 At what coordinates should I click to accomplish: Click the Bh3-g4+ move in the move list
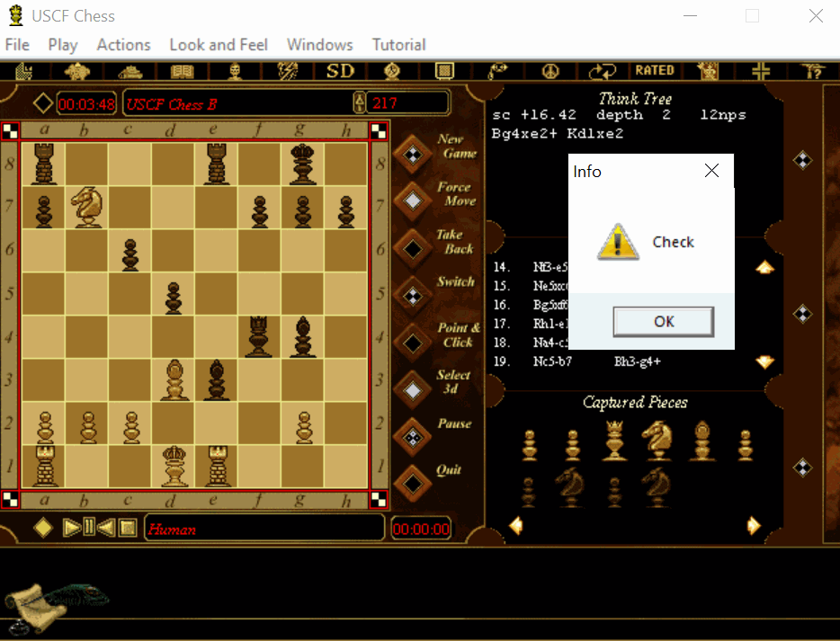637,361
